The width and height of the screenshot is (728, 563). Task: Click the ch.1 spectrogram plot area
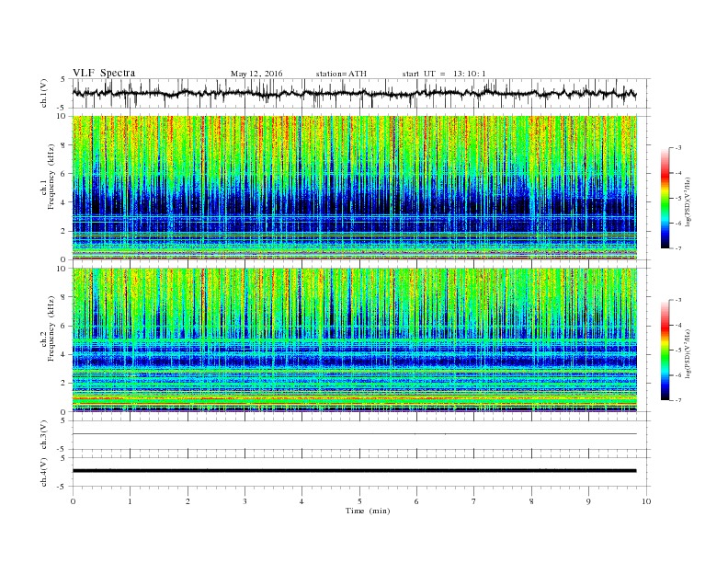coord(355,188)
